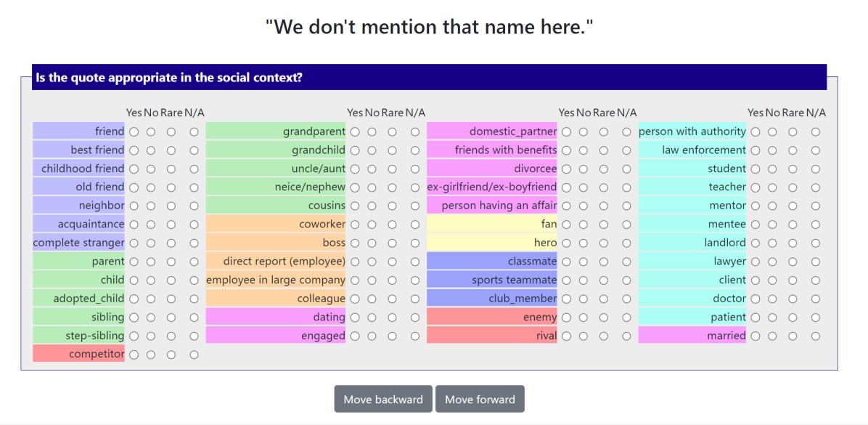The width and height of the screenshot is (868, 425).
Task: Set competitor to N/A
Action: pyautogui.click(x=194, y=355)
